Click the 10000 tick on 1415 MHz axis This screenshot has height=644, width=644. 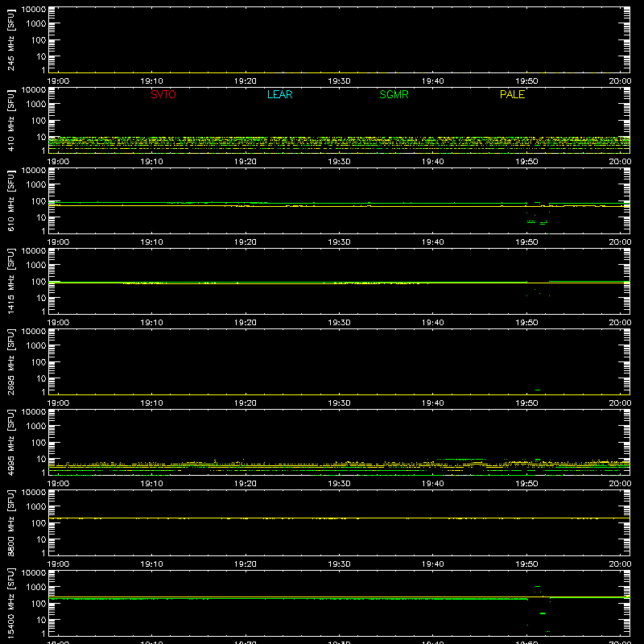point(34,251)
